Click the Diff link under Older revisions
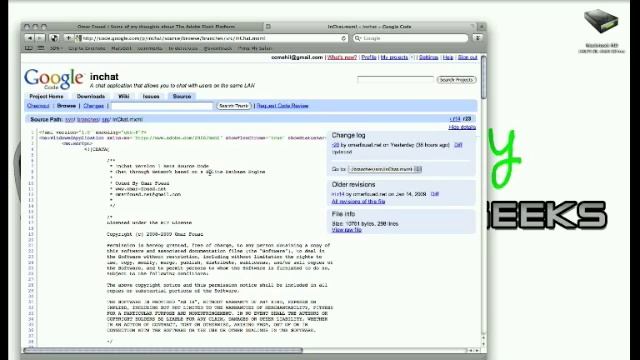The width and height of the screenshot is (640, 360). [435, 194]
